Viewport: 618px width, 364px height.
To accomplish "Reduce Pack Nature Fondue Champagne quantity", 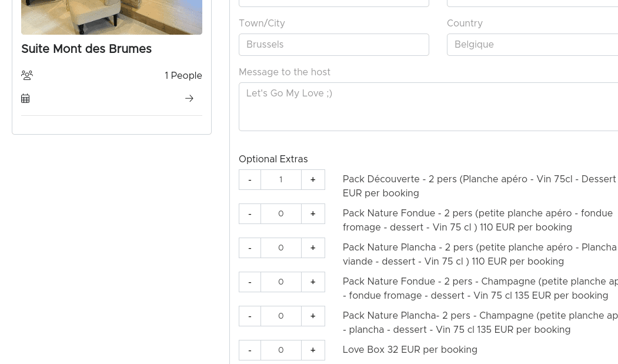I will coord(250,282).
